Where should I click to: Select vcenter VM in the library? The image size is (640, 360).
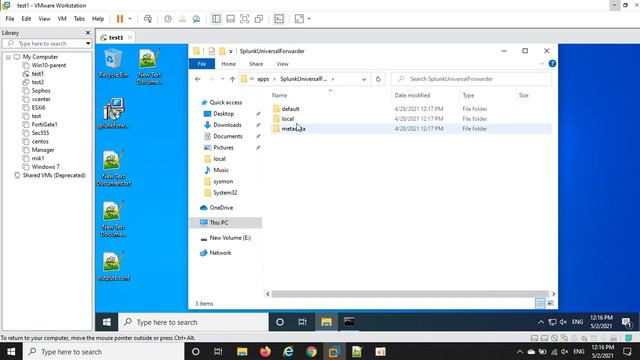[41, 99]
